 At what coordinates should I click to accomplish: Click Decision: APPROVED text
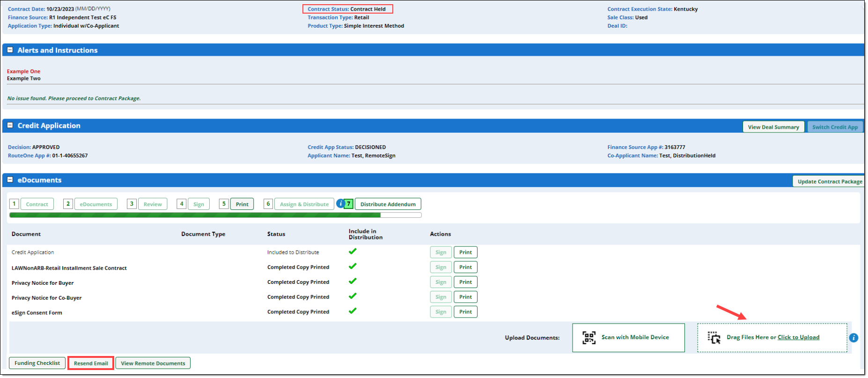point(34,147)
